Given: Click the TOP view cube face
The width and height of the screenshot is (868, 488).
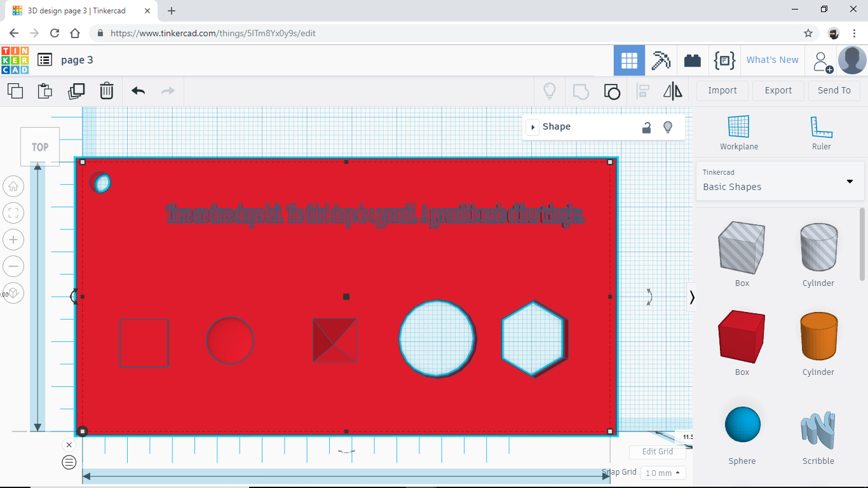Looking at the screenshot, I should coord(40,147).
